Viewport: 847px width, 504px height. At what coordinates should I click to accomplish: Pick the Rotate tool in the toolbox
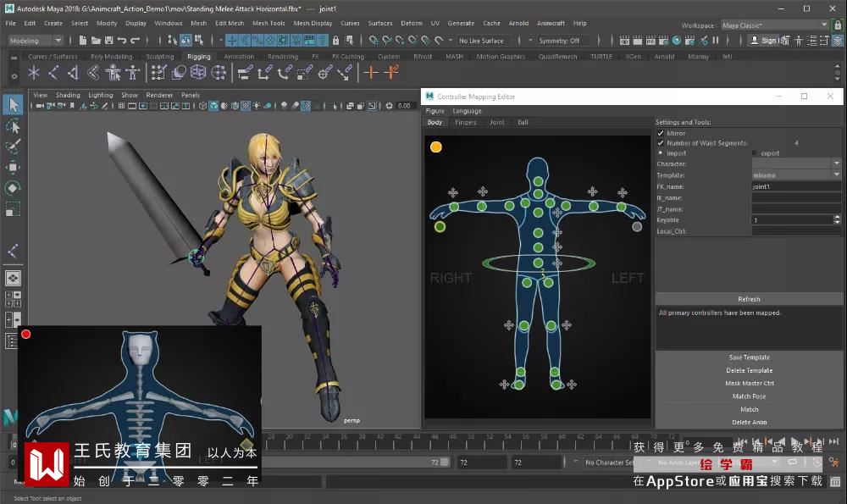[x=13, y=187]
